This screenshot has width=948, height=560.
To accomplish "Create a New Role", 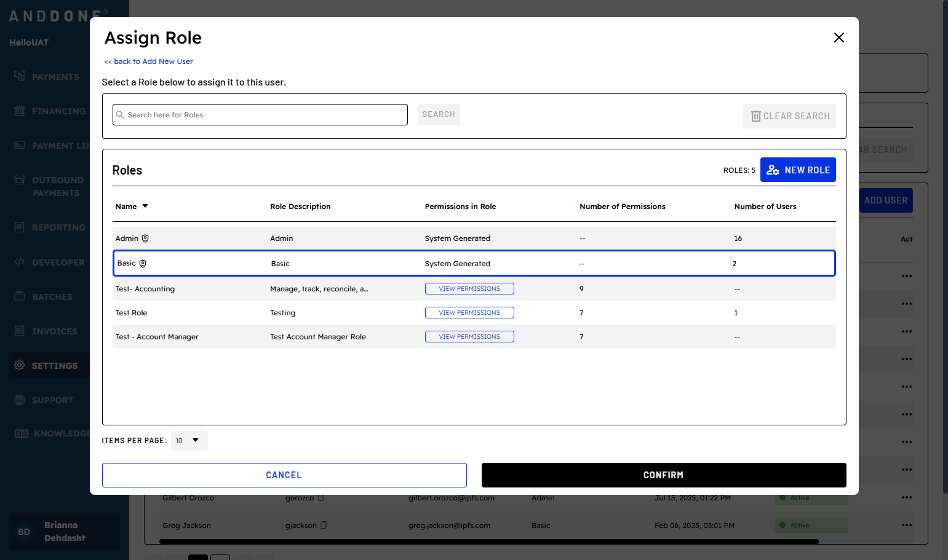I will (798, 170).
